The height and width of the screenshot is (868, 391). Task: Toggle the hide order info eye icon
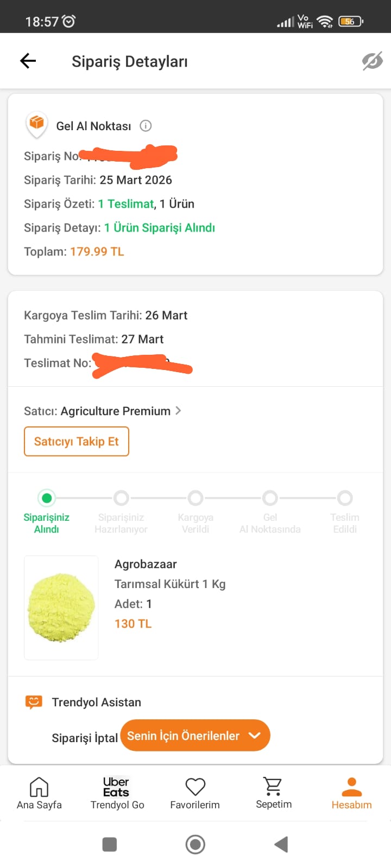tap(372, 61)
